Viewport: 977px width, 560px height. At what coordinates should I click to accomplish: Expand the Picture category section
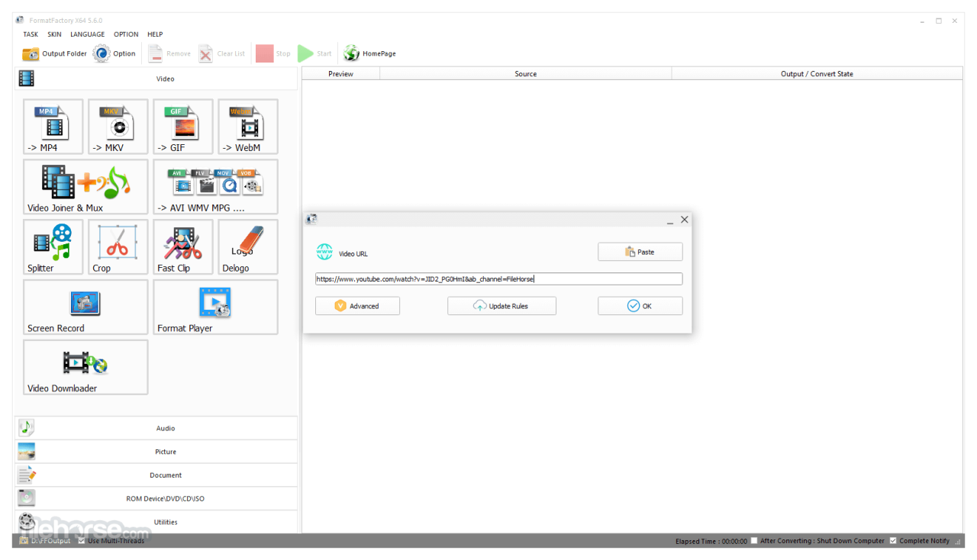pos(166,452)
